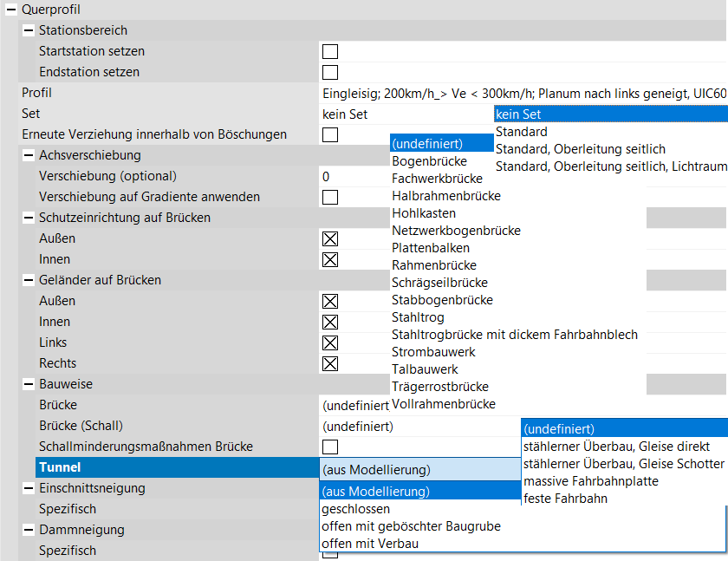Pick Schrägseilbrücke in bridge dropdown list

[439, 283]
